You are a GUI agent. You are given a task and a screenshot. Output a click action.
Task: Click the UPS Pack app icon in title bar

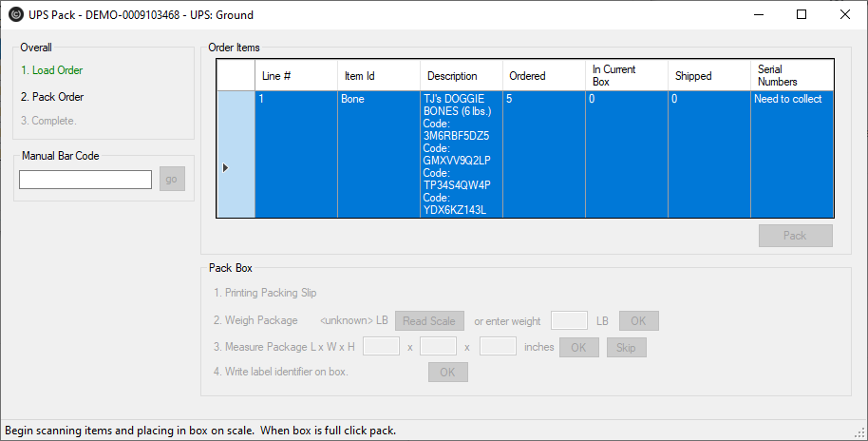coord(16,15)
